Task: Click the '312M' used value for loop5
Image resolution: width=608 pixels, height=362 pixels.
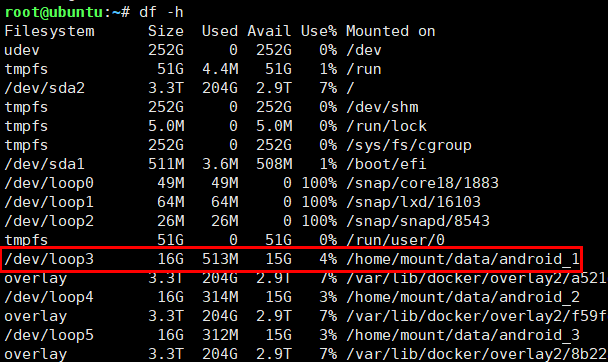Action: tap(220, 335)
